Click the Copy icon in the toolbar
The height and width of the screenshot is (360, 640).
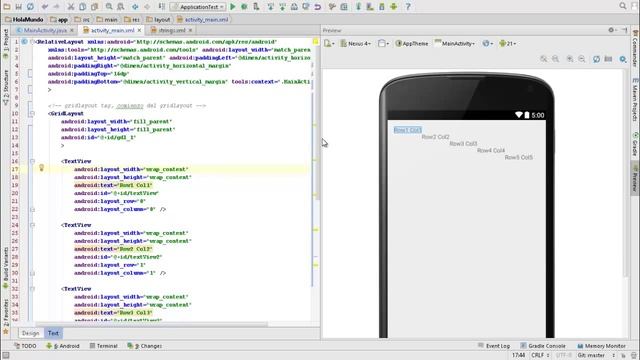pyautogui.click(x=82, y=7)
